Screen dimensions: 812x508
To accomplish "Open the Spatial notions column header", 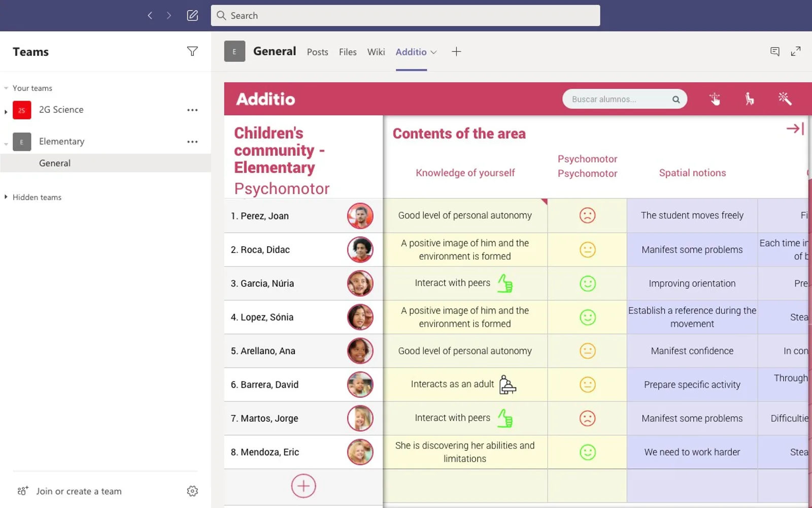I will [x=692, y=173].
